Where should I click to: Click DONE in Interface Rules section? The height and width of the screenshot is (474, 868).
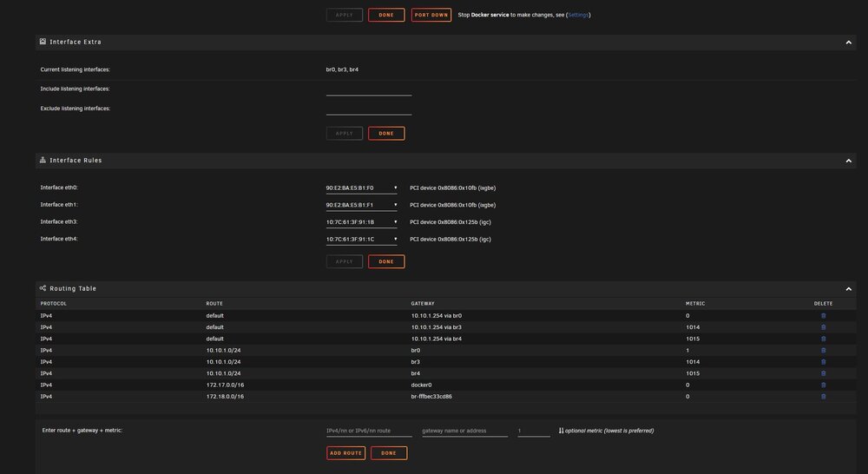coord(386,261)
